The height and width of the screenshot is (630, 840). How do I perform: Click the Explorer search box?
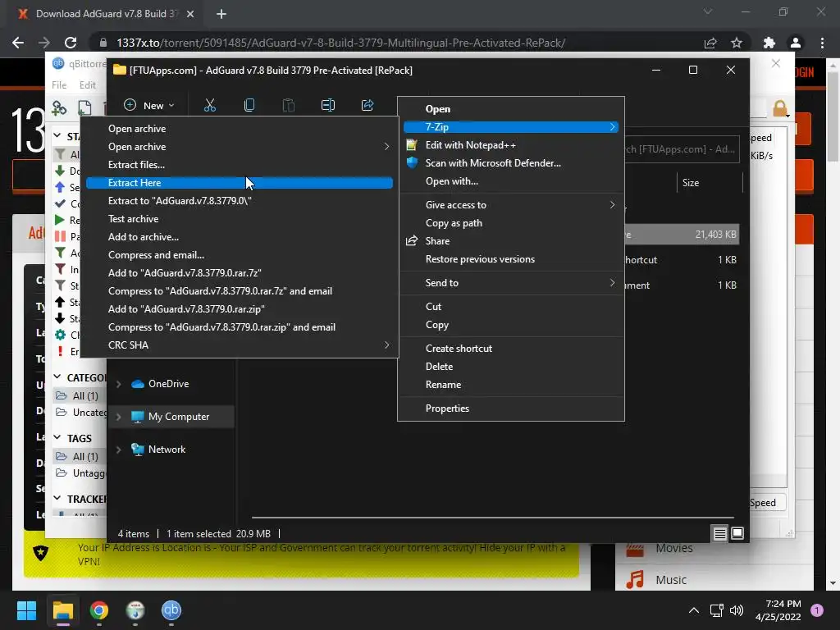[x=682, y=149]
